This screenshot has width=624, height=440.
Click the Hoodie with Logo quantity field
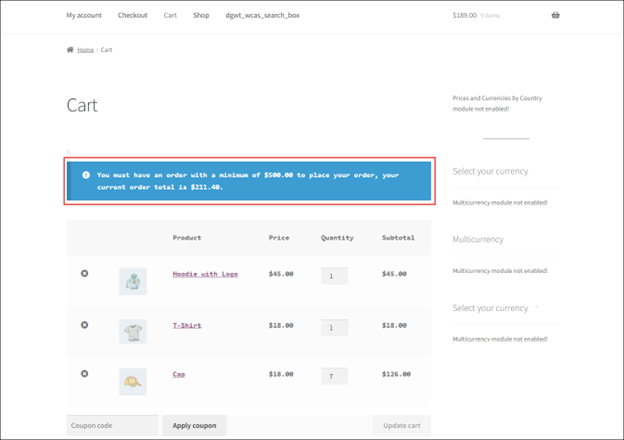(335, 276)
